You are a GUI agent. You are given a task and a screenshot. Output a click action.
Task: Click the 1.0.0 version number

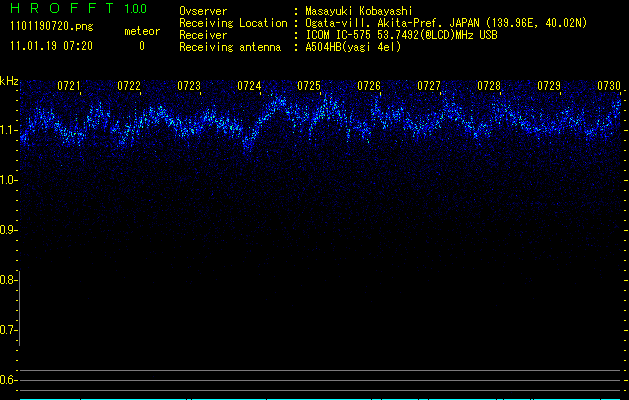click(133, 9)
